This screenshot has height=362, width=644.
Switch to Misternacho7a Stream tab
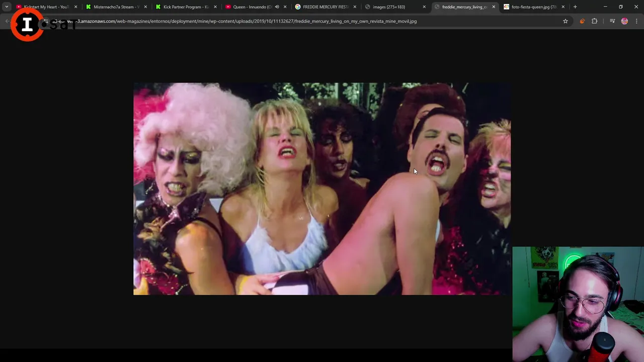click(x=116, y=7)
